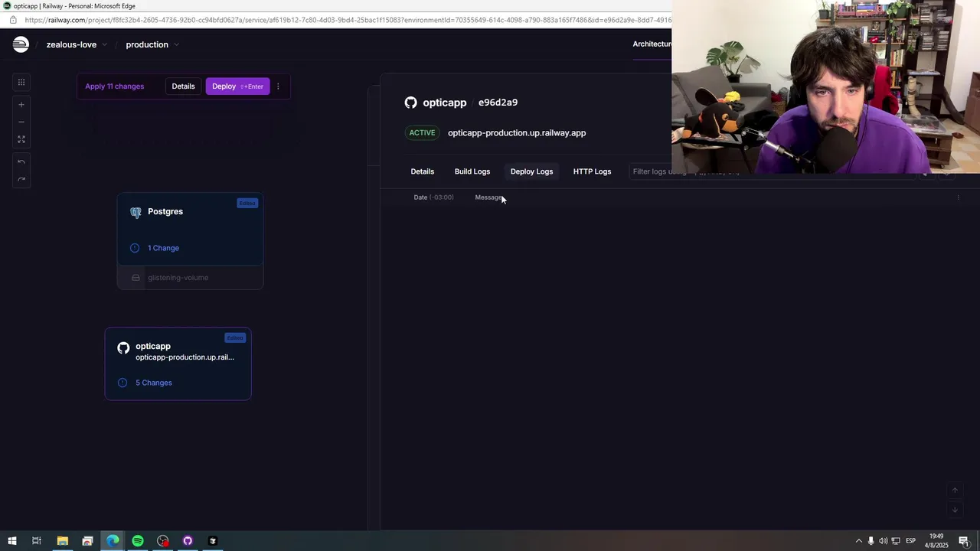Switch to the Details tab
The image size is (980, 551).
coord(422,171)
